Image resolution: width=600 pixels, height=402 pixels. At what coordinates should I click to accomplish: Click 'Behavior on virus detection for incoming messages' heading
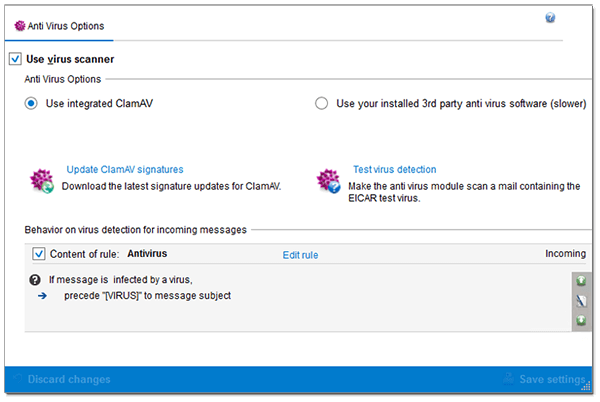coord(135,230)
